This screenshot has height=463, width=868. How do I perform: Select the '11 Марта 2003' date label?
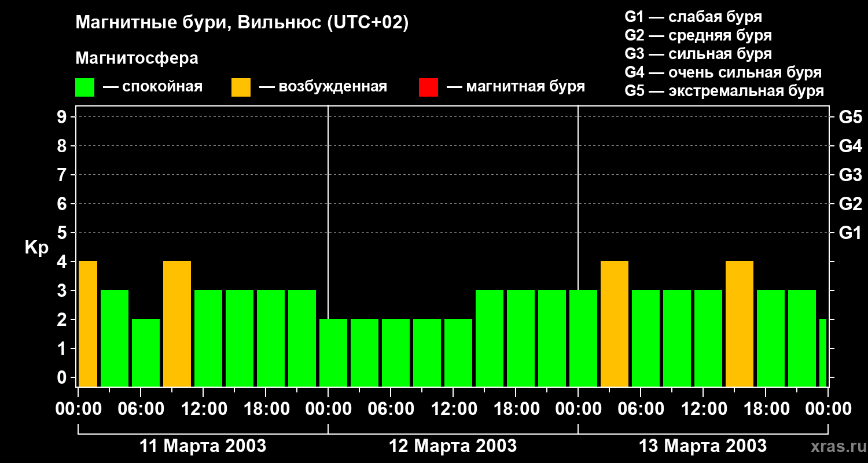[x=203, y=446]
